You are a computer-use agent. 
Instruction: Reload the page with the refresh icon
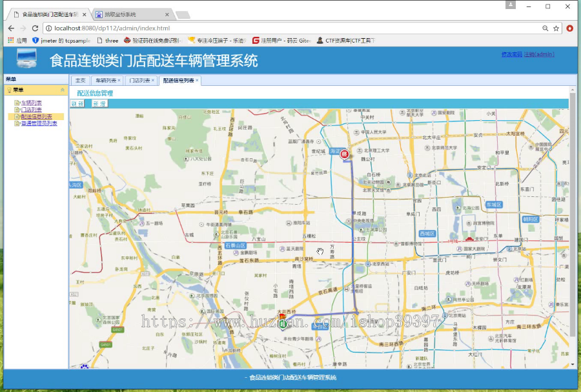click(36, 28)
